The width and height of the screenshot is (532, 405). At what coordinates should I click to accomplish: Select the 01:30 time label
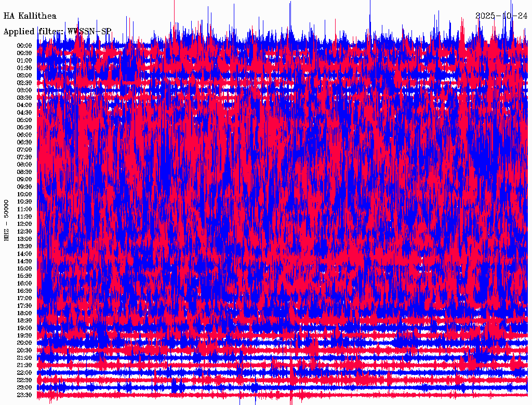(x=24, y=68)
